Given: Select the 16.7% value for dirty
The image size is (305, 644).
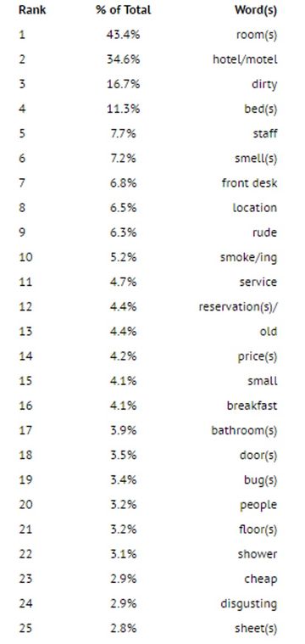Looking at the screenshot, I should click(123, 84).
